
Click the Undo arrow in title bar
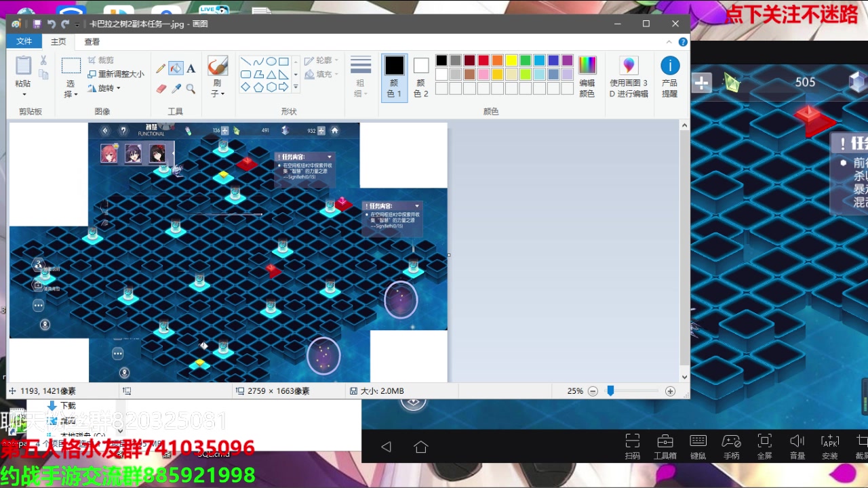[x=51, y=24]
